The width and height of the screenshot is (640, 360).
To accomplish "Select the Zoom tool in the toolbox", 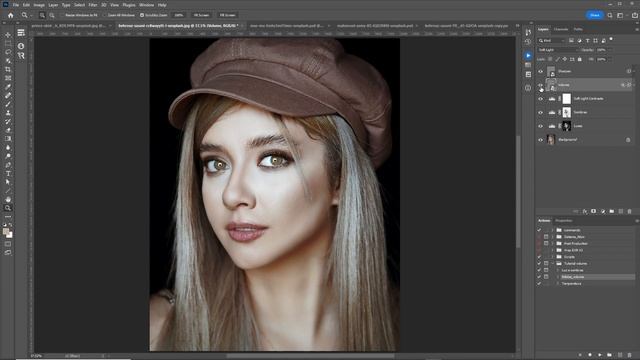I will pos(8,208).
